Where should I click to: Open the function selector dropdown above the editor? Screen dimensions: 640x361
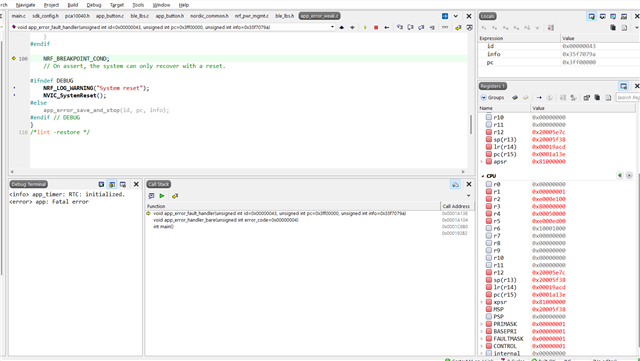pos(332,27)
